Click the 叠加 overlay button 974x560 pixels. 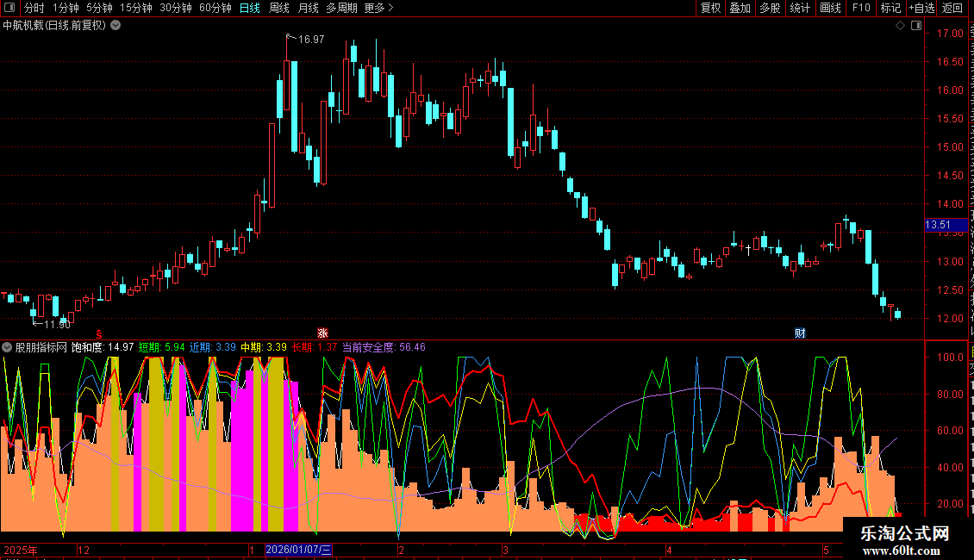point(740,8)
